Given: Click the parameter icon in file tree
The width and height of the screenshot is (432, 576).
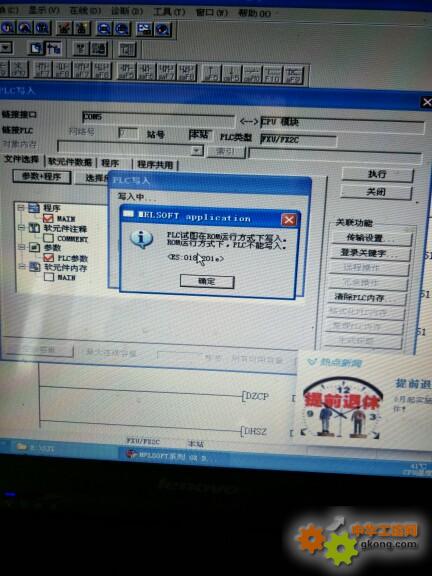Looking at the screenshot, I should [34, 247].
